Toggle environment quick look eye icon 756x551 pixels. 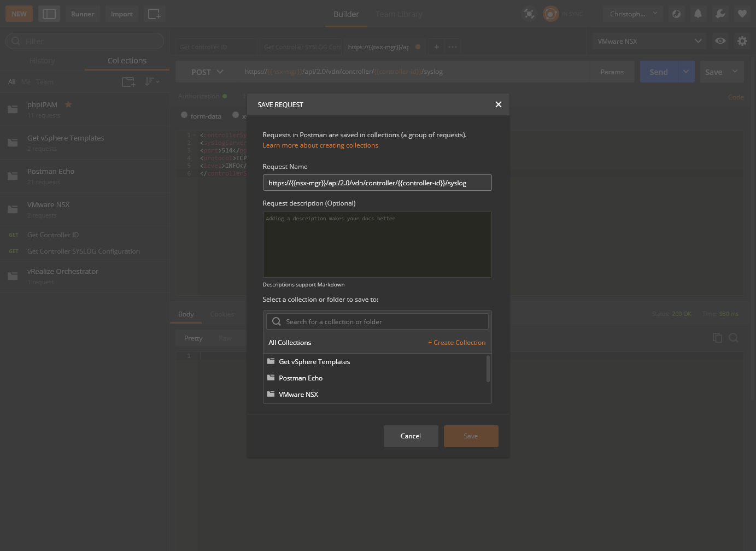[x=720, y=41]
